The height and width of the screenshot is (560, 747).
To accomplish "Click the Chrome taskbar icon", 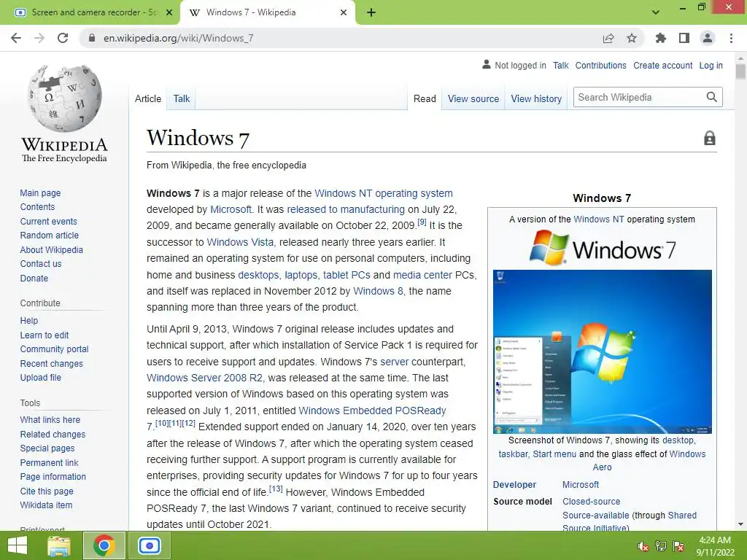I will (104, 545).
